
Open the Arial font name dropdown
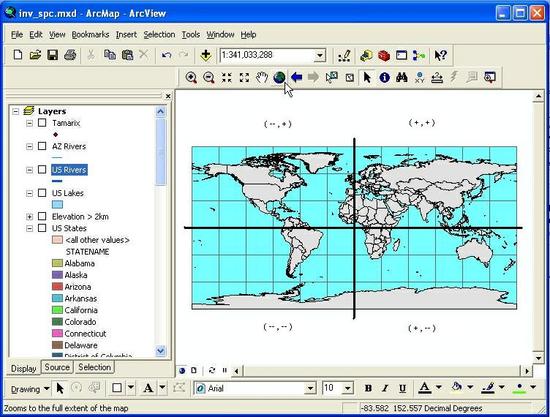point(310,388)
